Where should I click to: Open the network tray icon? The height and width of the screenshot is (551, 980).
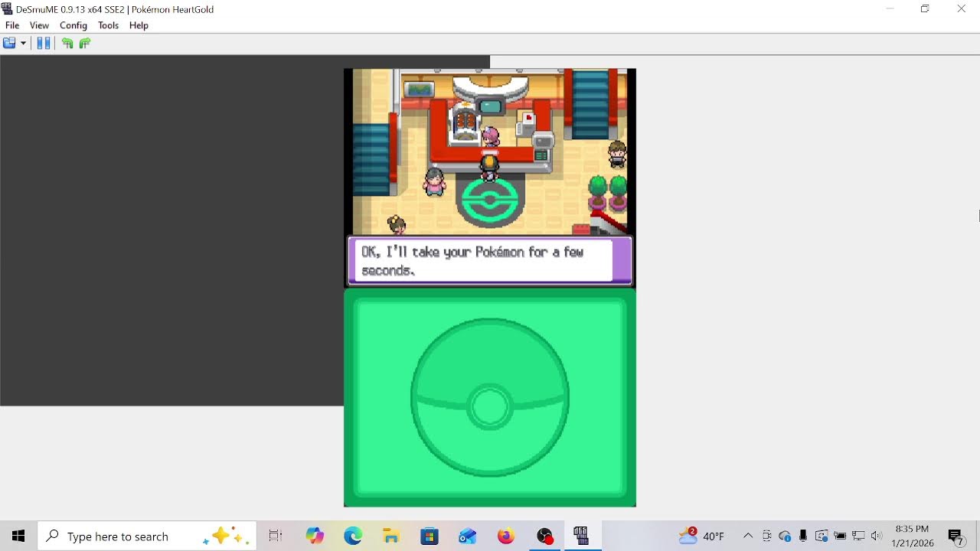(x=858, y=536)
